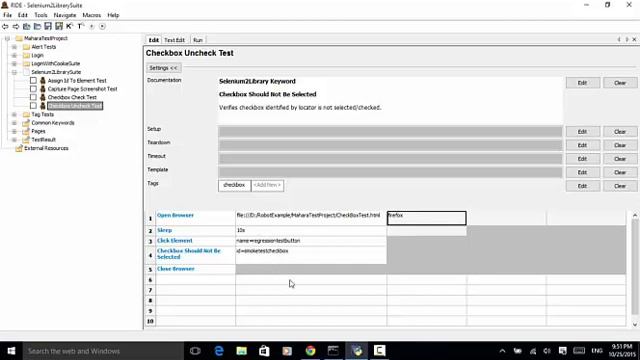Click the Search Keywords K toolbar icon
This screenshot has width=640, height=360.
click(x=69, y=26)
